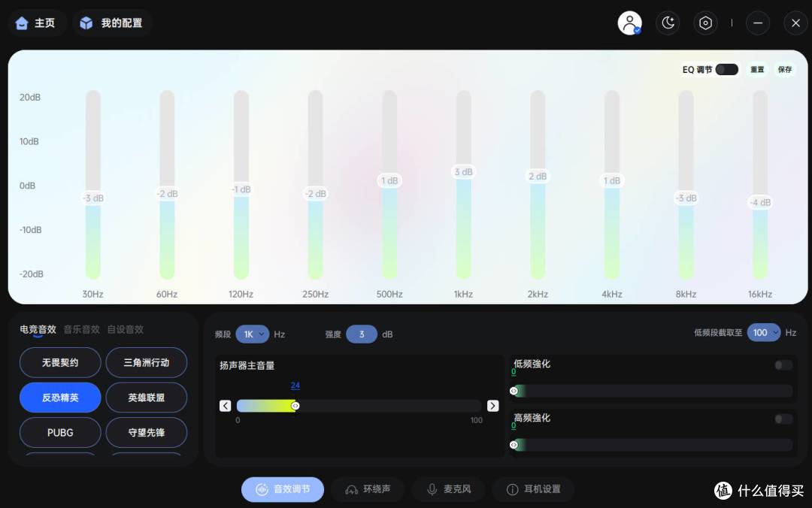812x508 pixels.
Task: Choose the 反恐精英 preset
Action: point(60,398)
